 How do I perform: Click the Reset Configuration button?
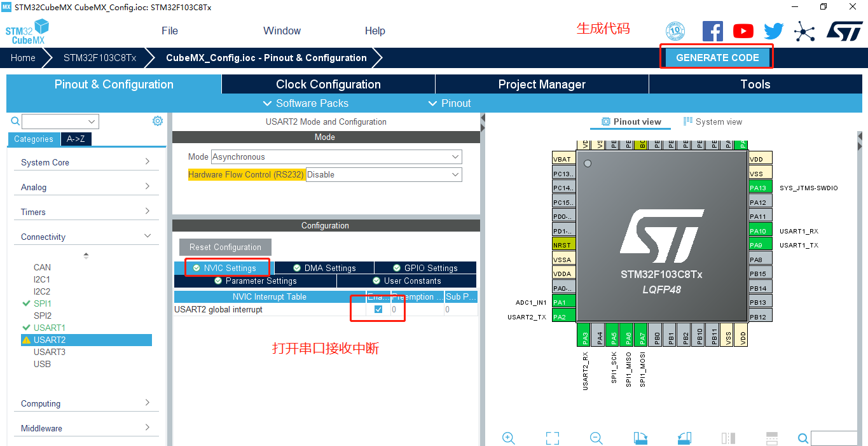tap(225, 247)
